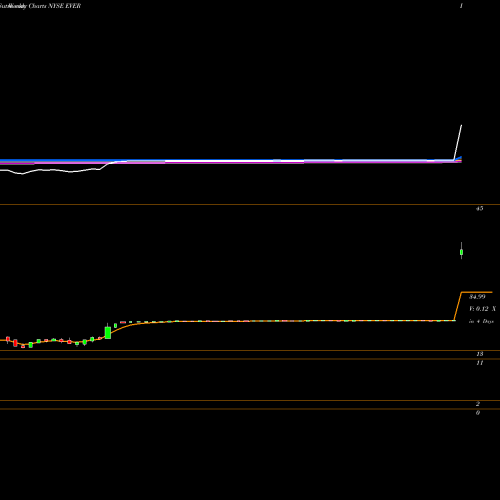500x500 pixels.
Task: Select the tall green candle at the price jump
Action: (108, 332)
